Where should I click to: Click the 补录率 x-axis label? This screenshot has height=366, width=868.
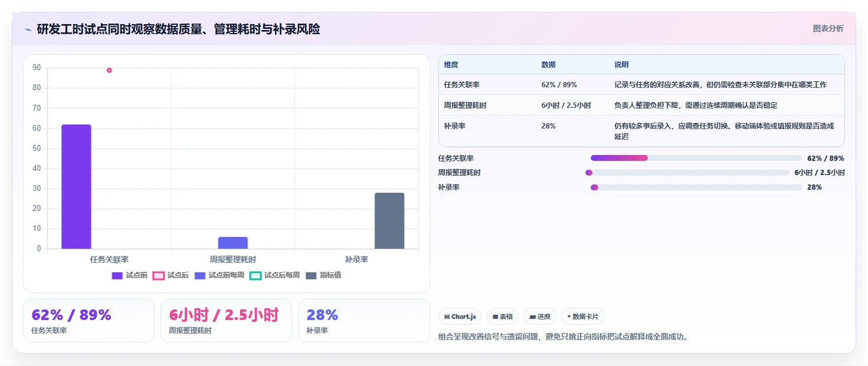coord(356,259)
